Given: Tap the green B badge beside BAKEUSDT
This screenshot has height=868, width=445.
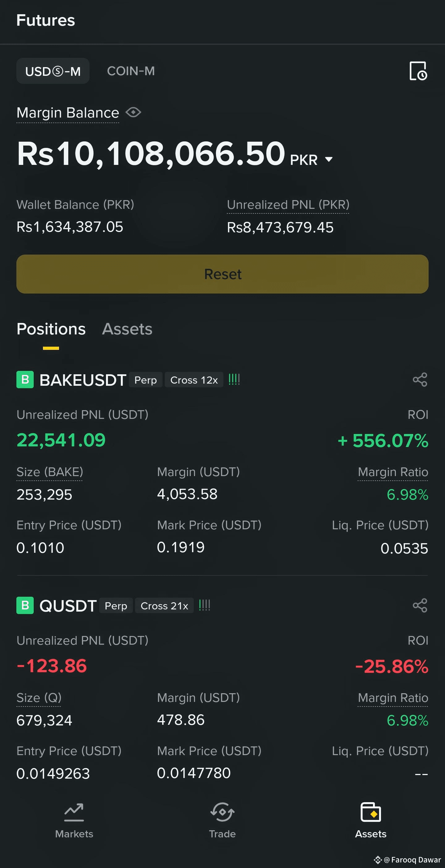Looking at the screenshot, I should click(25, 380).
